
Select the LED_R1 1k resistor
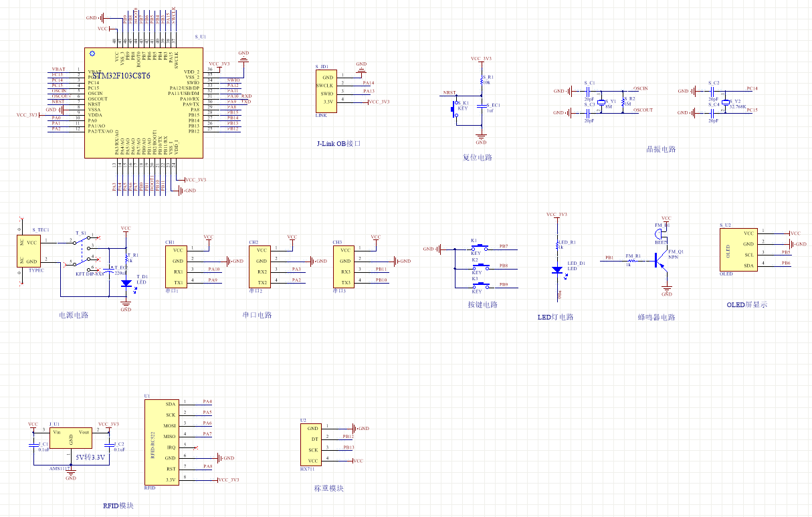556,245
